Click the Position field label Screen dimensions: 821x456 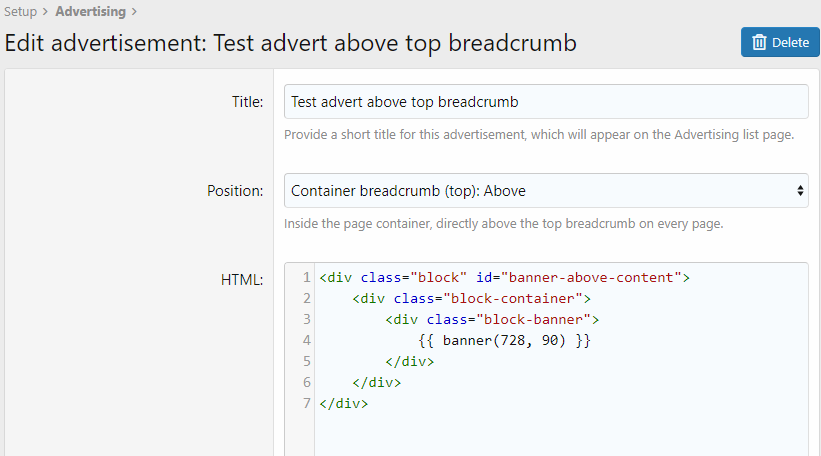click(235, 190)
